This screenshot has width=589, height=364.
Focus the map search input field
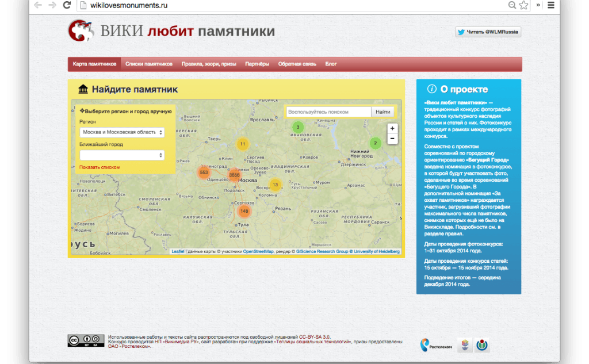coord(328,112)
